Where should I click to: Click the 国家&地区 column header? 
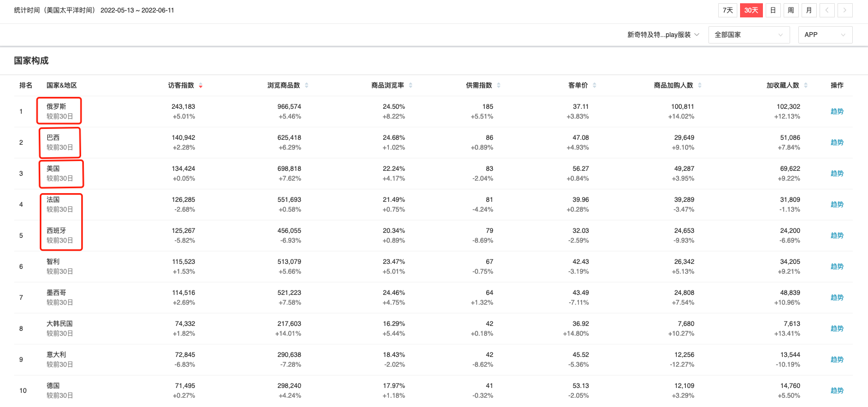[x=62, y=85]
